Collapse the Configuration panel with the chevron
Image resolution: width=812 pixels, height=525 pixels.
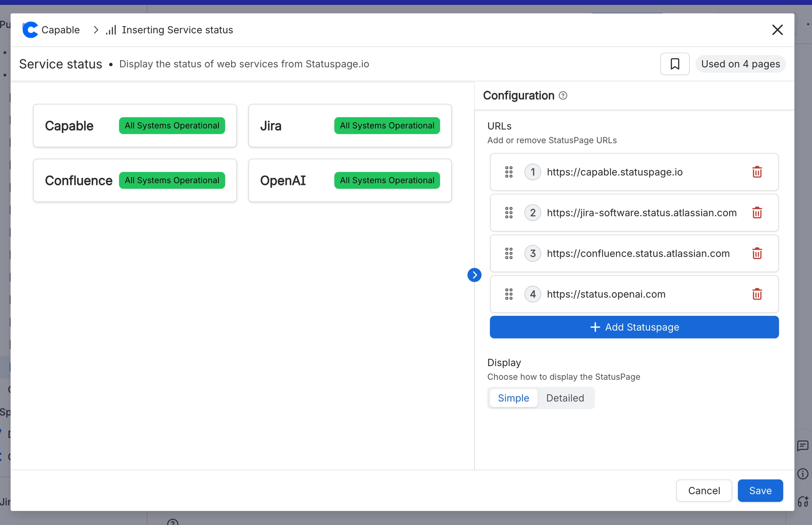pos(474,275)
